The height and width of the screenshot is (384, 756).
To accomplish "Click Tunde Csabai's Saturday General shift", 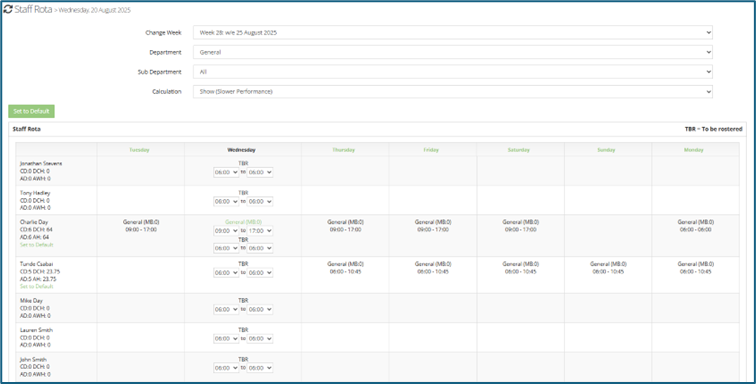I will pos(521,268).
